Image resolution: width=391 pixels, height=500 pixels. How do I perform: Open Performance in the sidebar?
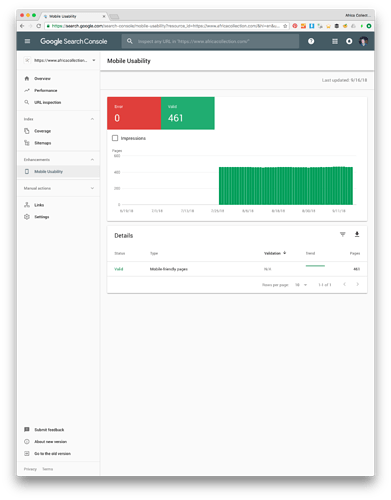tap(46, 90)
